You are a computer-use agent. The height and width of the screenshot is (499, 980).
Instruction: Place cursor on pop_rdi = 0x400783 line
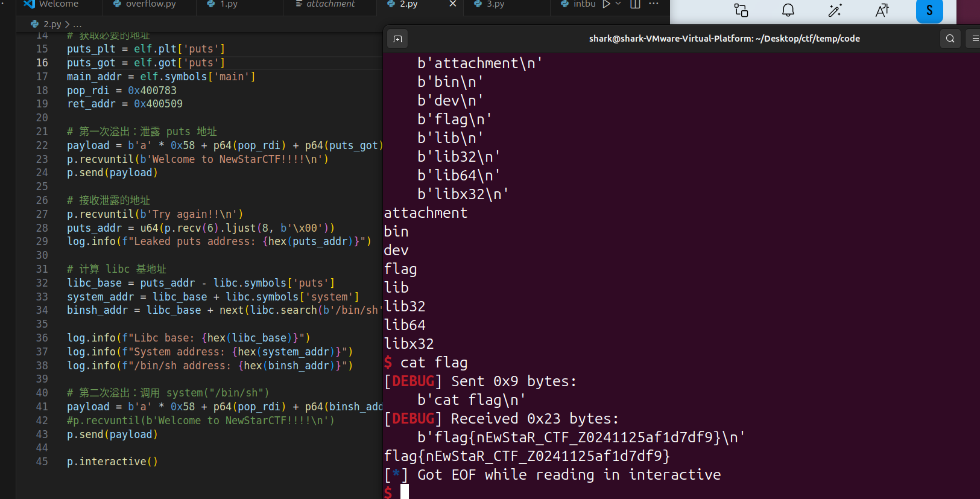122,91
